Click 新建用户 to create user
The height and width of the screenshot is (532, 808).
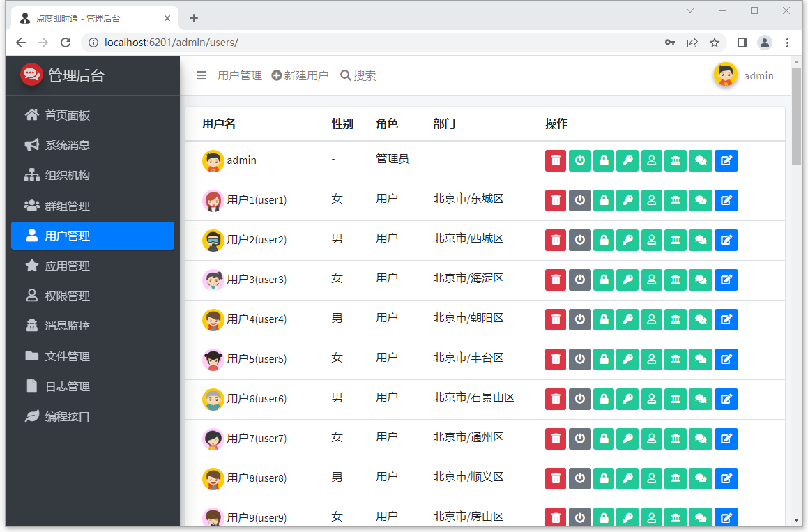[300, 76]
